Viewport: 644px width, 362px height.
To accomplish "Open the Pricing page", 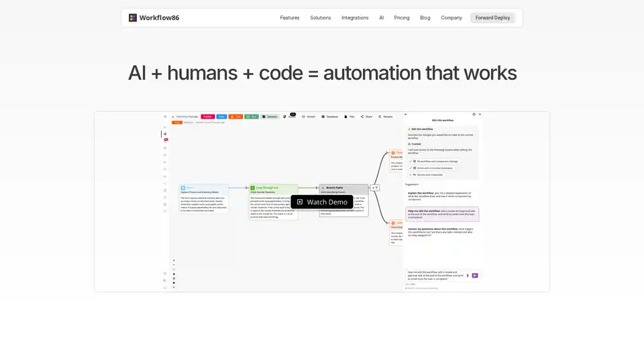I will point(402,18).
